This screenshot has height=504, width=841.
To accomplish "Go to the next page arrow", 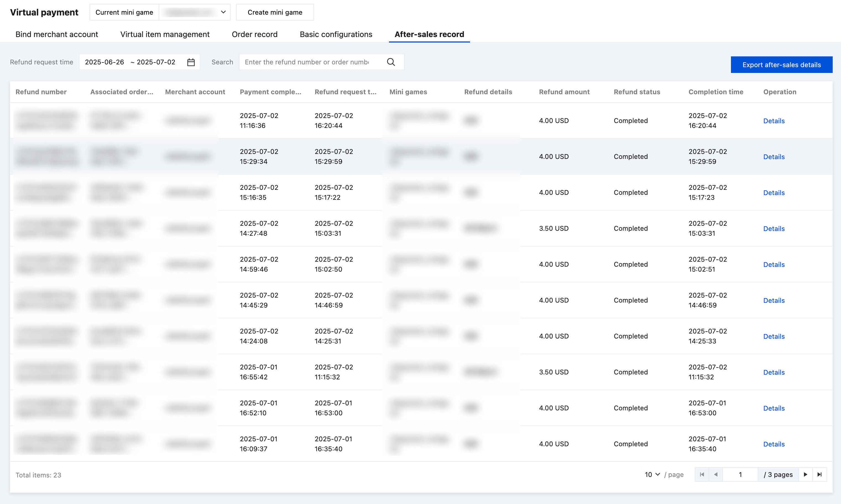I will click(805, 474).
